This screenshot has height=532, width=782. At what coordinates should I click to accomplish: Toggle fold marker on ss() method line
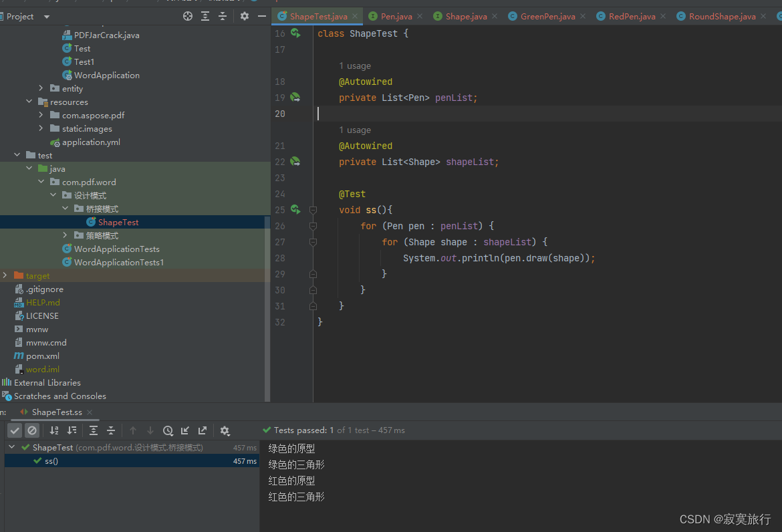point(313,210)
